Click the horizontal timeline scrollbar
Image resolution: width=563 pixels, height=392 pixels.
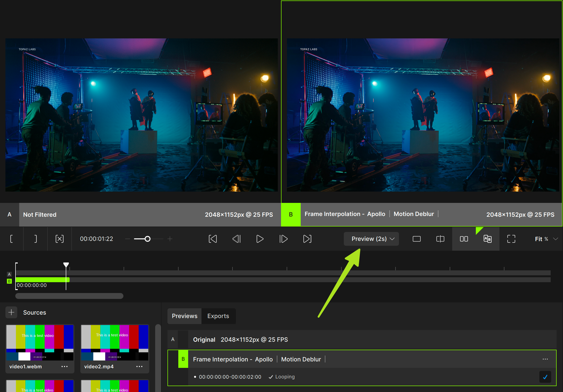coord(69,296)
